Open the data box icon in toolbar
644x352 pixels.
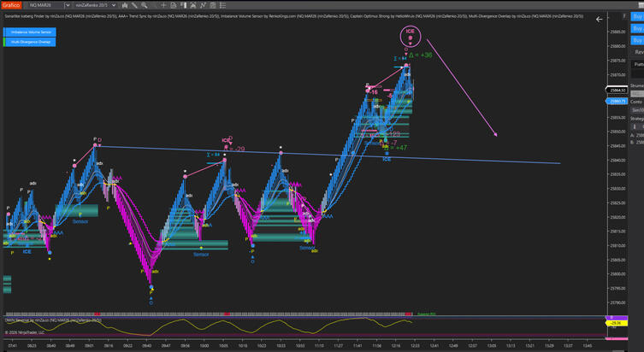(x=173, y=5)
